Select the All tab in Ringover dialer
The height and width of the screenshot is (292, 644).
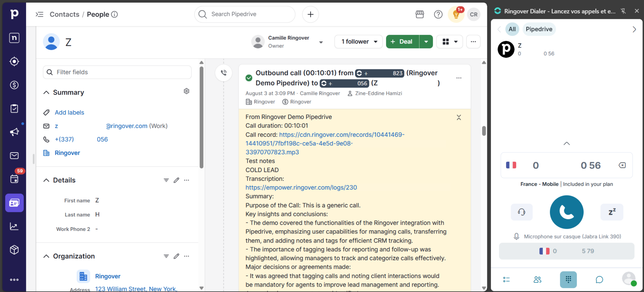point(512,29)
